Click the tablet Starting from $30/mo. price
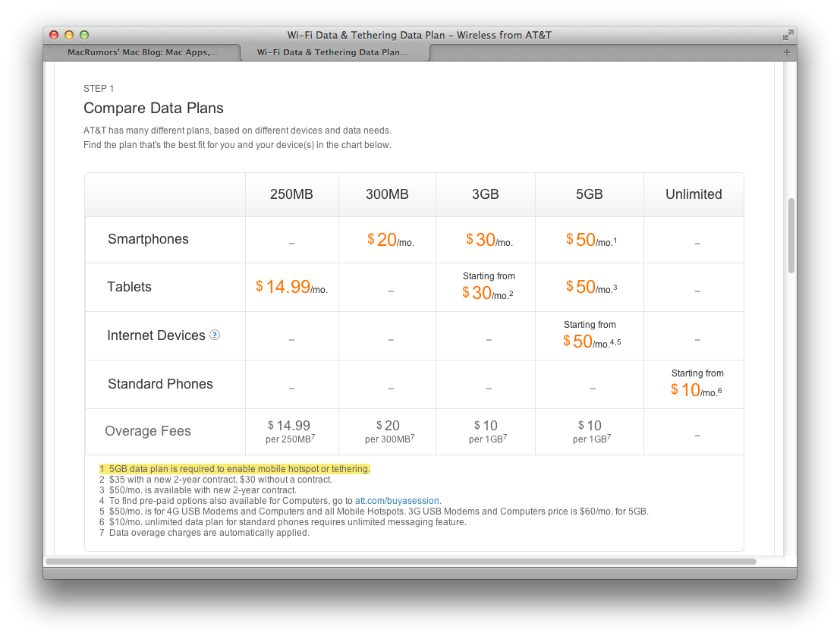The height and width of the screenshot is (639, 840). pos(488,286)
